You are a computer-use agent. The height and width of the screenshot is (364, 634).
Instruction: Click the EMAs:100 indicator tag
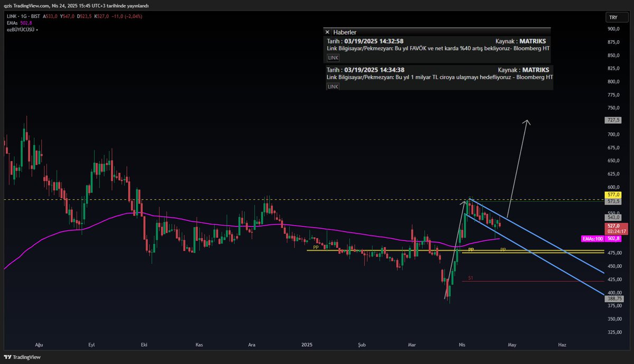(x=592, y=239)
